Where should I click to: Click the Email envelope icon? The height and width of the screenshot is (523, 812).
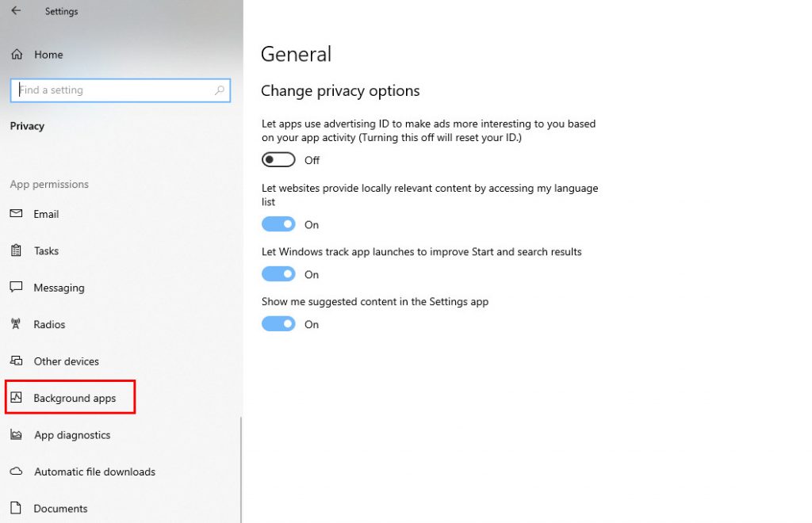click(x=16, y=214)
